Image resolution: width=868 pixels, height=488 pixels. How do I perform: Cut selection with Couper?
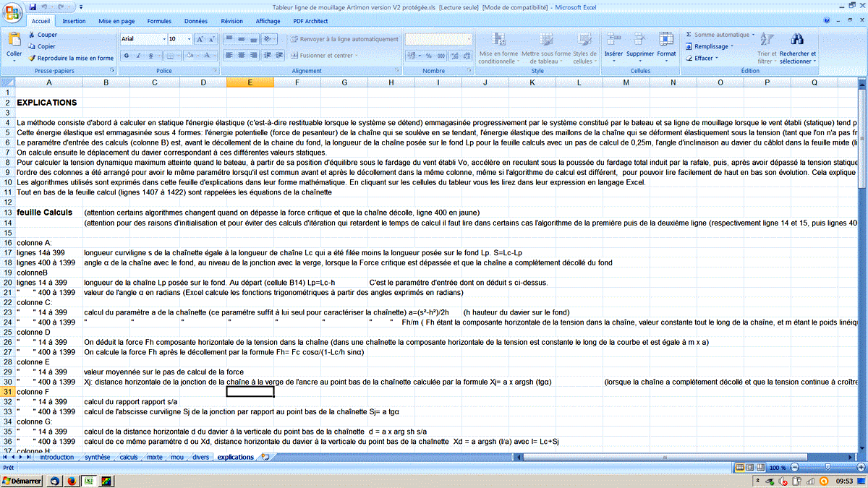pyautogui.click(x=43, y=35)
